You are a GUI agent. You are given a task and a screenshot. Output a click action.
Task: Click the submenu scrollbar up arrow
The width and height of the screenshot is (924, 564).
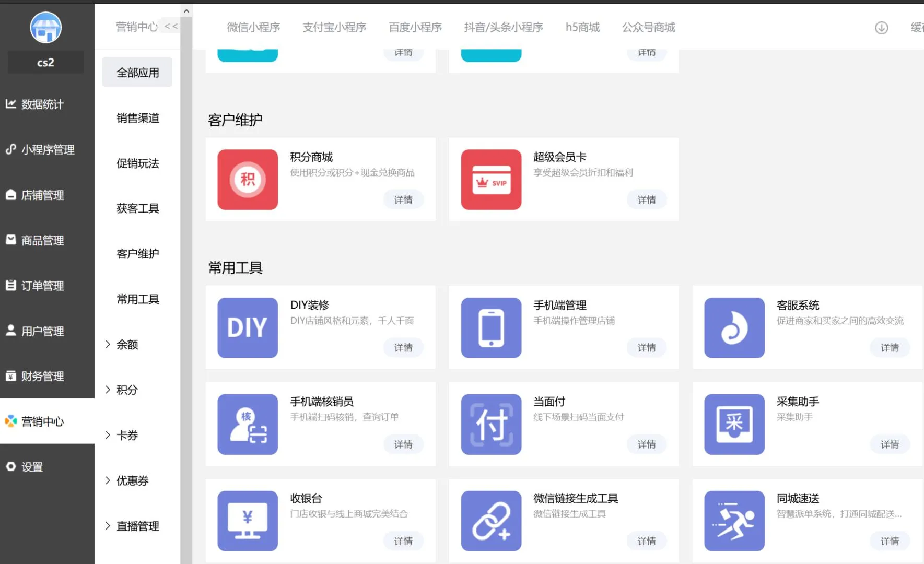click(x=186, y=10)
